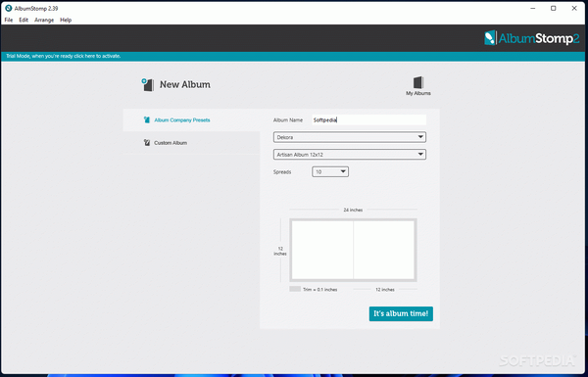Click the AlbumStomp title bar icon
This screenshot has height=377, width=588.
(x=8, y=8)
